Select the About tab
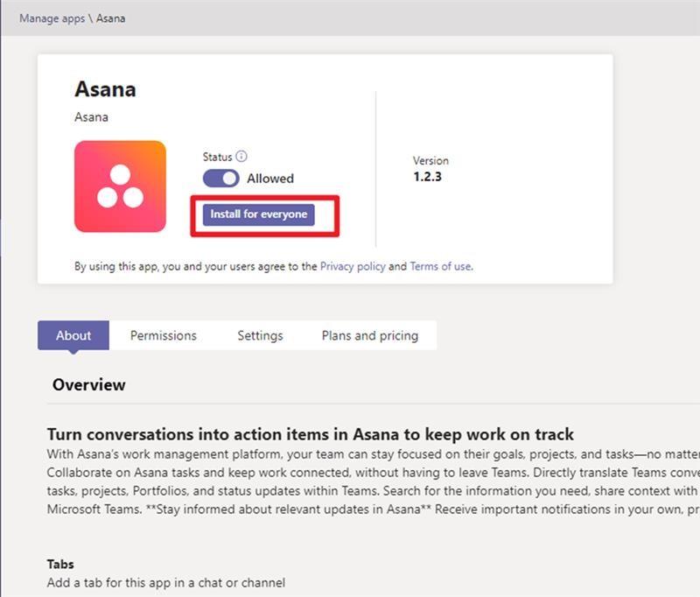 (73, 335)
